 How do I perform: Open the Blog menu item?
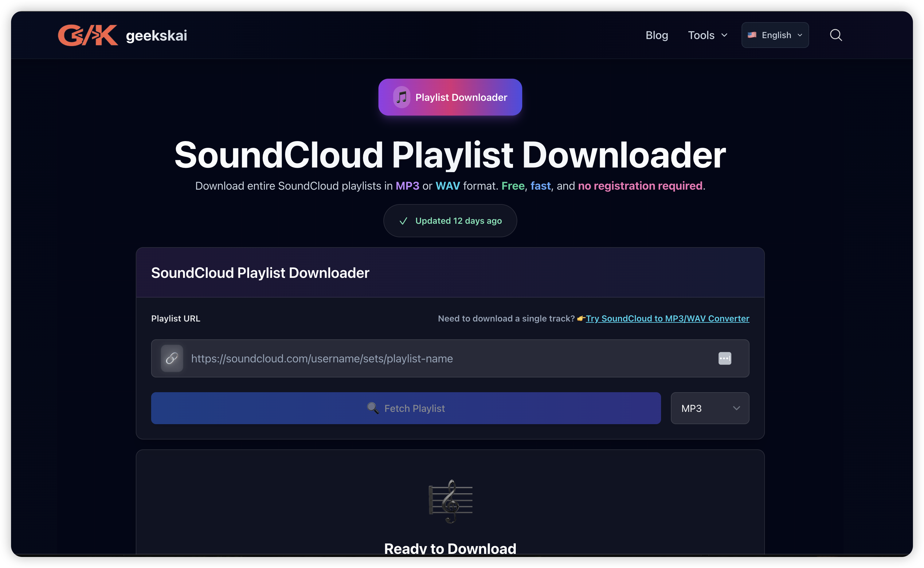point(657,35)
